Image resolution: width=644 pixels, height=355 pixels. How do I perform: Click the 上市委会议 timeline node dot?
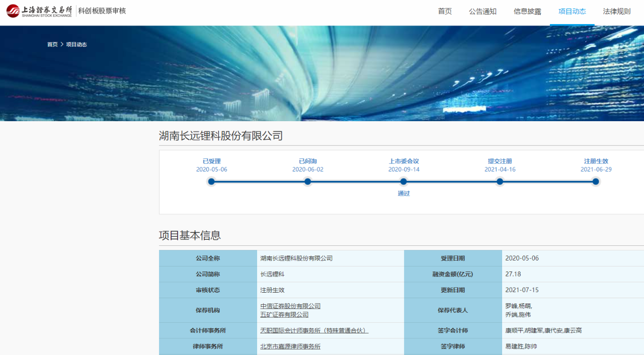pyautogui.click(x=404, y=182)
